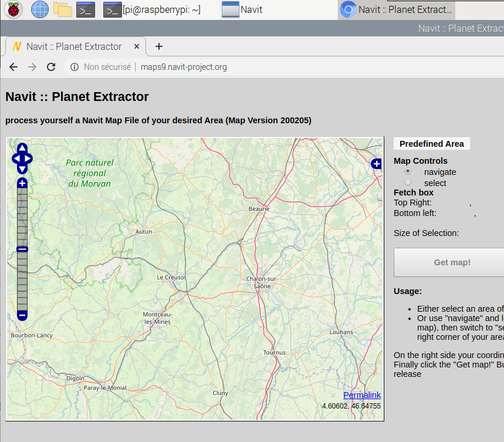Click the Map Controls heading
Screen dimensions: 504x442
tap(421, 161)
